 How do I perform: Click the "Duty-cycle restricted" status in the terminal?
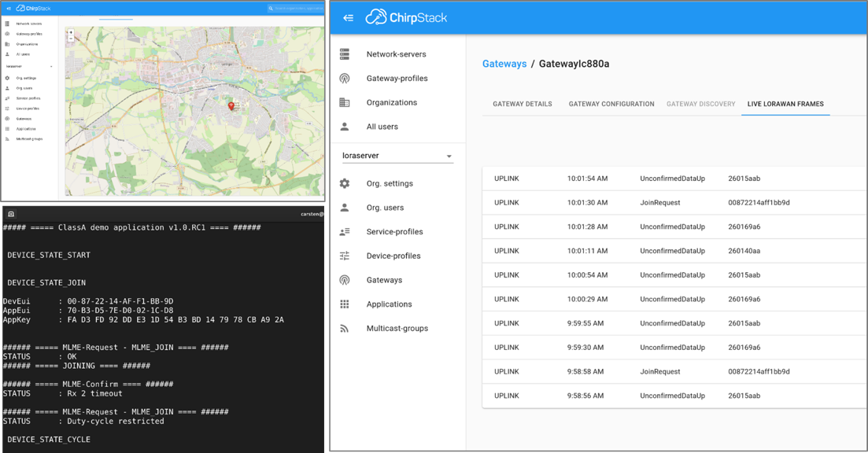pos(116,422)
